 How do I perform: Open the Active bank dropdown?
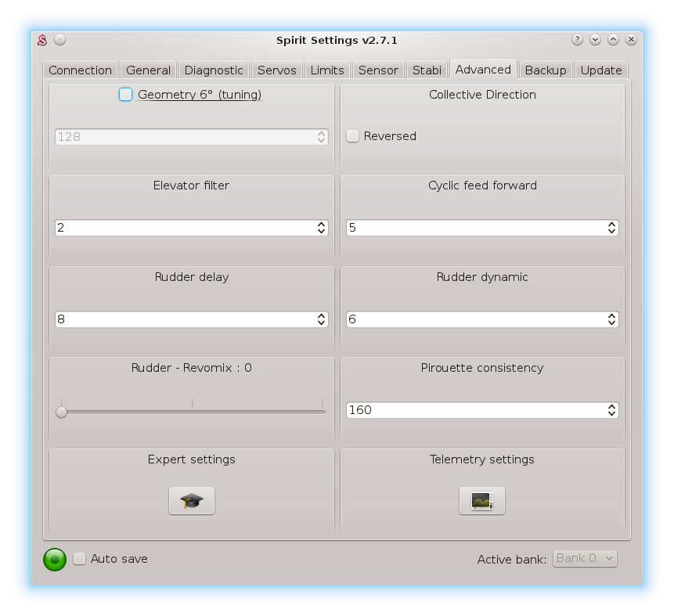[x=585, y=558]
